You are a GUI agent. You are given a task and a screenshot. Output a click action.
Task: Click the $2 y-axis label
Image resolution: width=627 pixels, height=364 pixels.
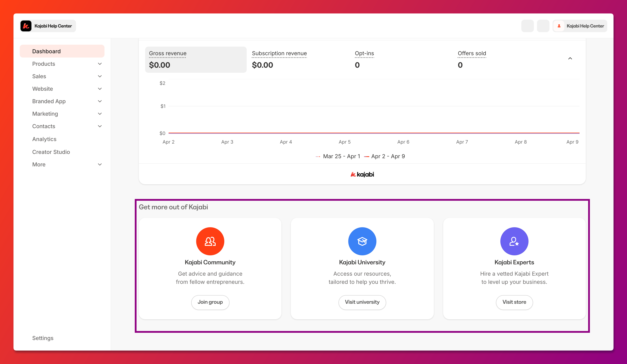click(162, 83)
